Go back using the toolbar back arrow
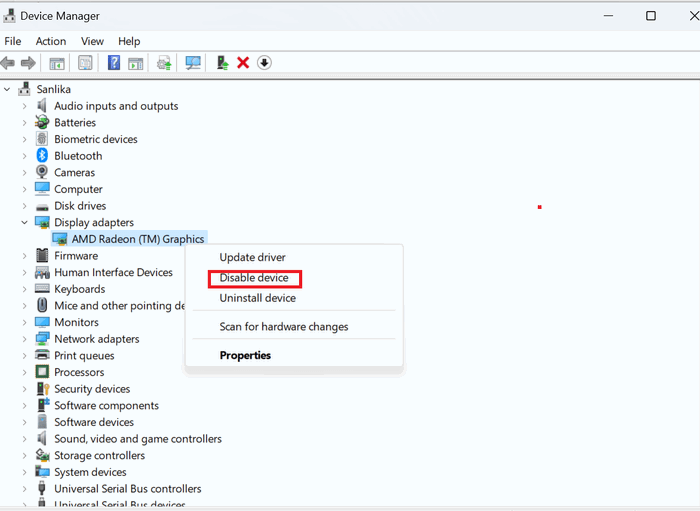700x511 pixels. click(x=8, y=63)
